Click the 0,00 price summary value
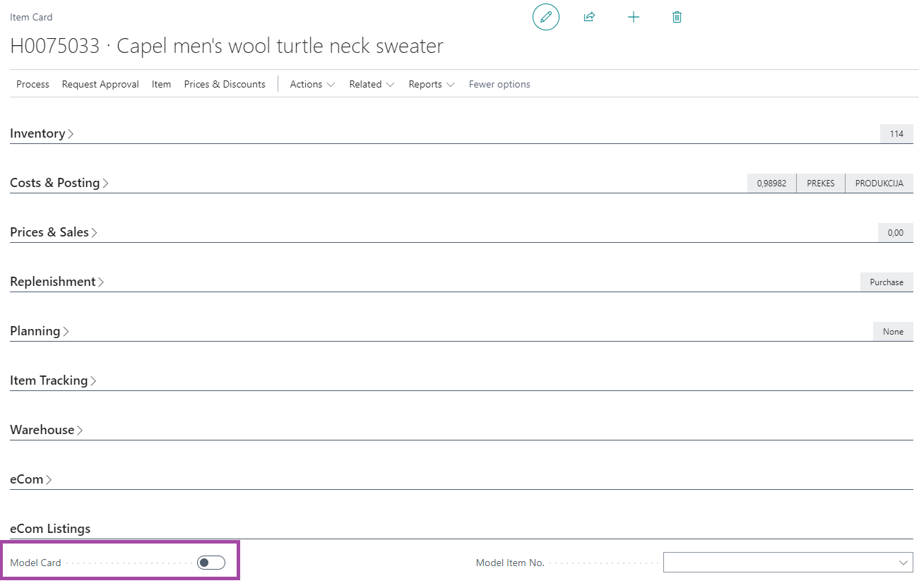This screenshot has width=919, height=588. coord(896,233)
